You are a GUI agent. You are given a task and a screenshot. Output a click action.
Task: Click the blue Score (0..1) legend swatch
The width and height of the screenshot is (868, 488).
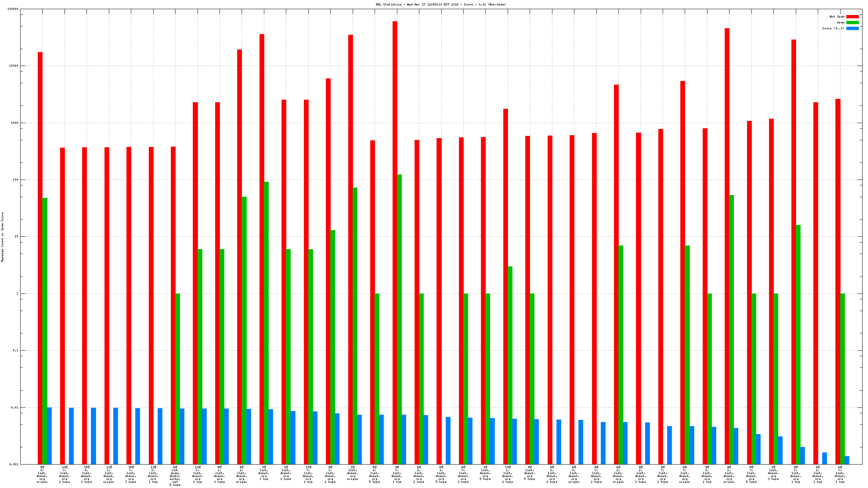point(852,28)
